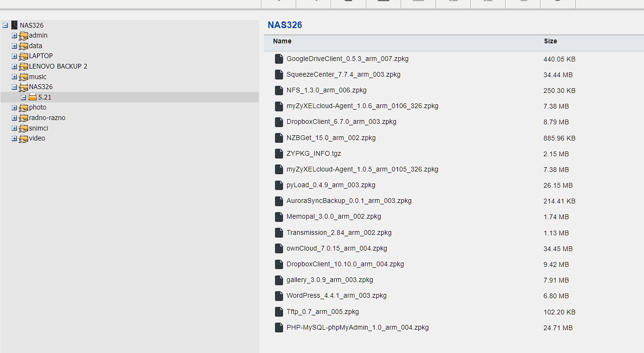Click the file name ownCloud_7.0.15_arm_004.zpkg
The image size is (644, 353).
(337, 248)
